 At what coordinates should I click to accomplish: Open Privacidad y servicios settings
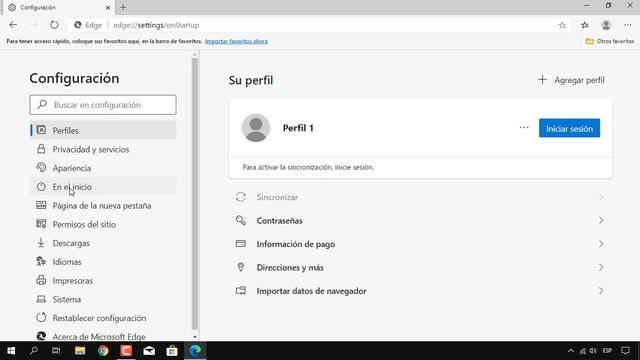coord(103,149)
